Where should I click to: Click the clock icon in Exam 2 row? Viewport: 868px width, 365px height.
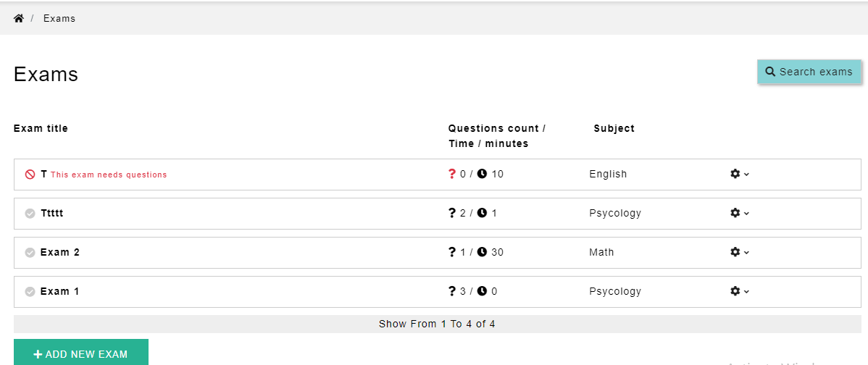(x=482, y=252)
